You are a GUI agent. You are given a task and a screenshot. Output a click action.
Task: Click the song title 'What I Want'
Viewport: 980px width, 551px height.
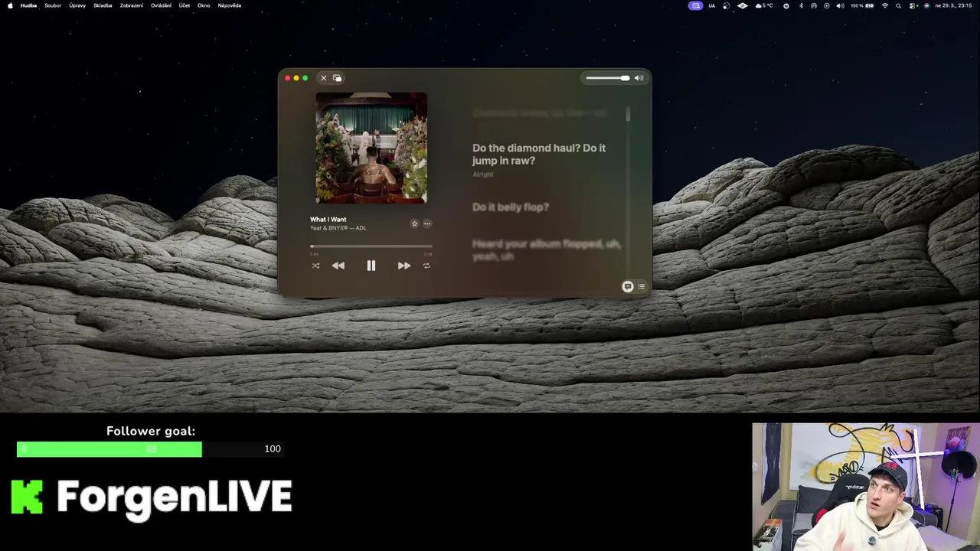click(328, 220)
